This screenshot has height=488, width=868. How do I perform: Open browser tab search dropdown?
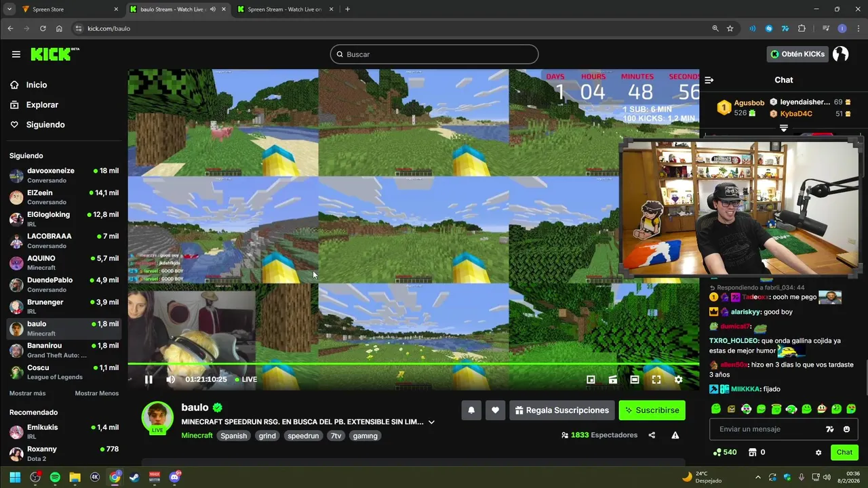click(x=9, y=9)
